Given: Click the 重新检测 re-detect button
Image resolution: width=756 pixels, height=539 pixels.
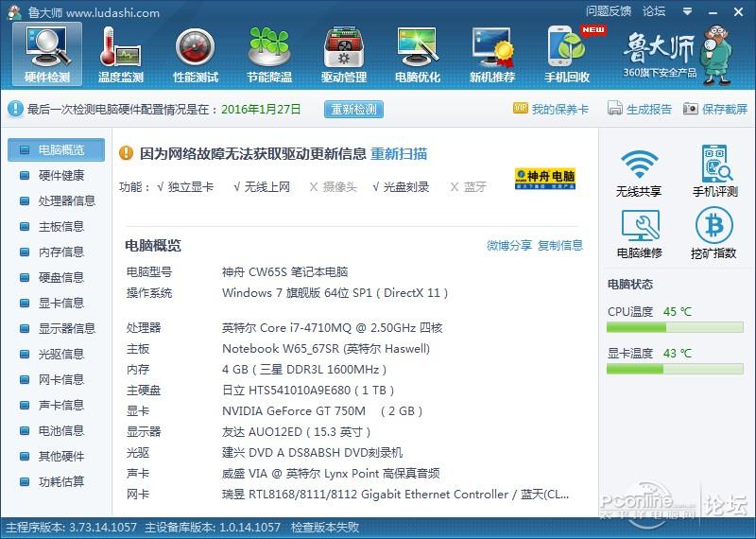Looking at the screenshot, I should click(353, 109).
